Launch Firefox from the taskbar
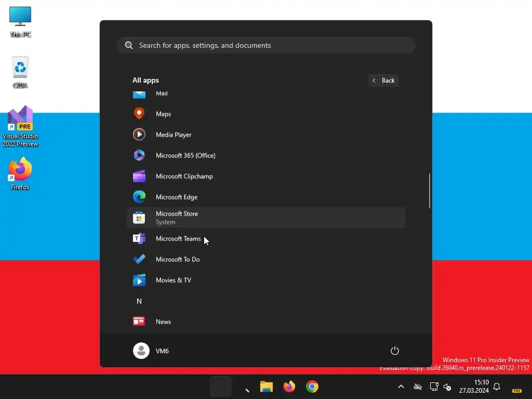Screen dimensions: 532x399 tap(289, 387)
